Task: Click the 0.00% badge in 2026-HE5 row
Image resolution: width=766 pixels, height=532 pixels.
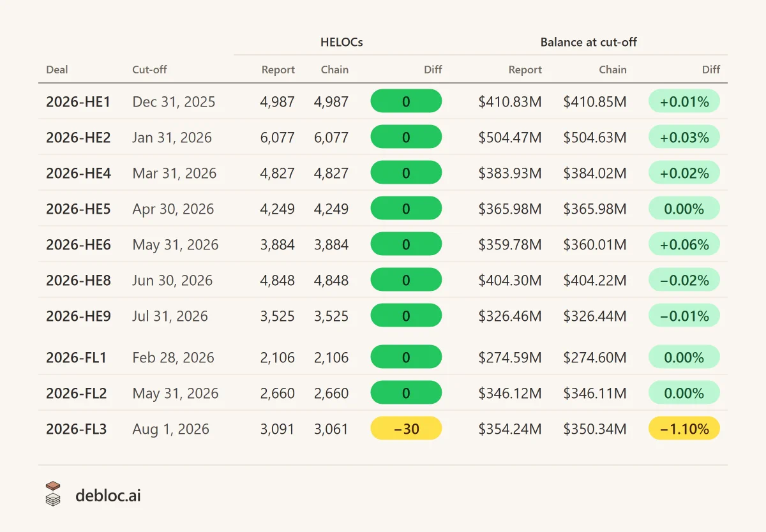Action: 684,209
